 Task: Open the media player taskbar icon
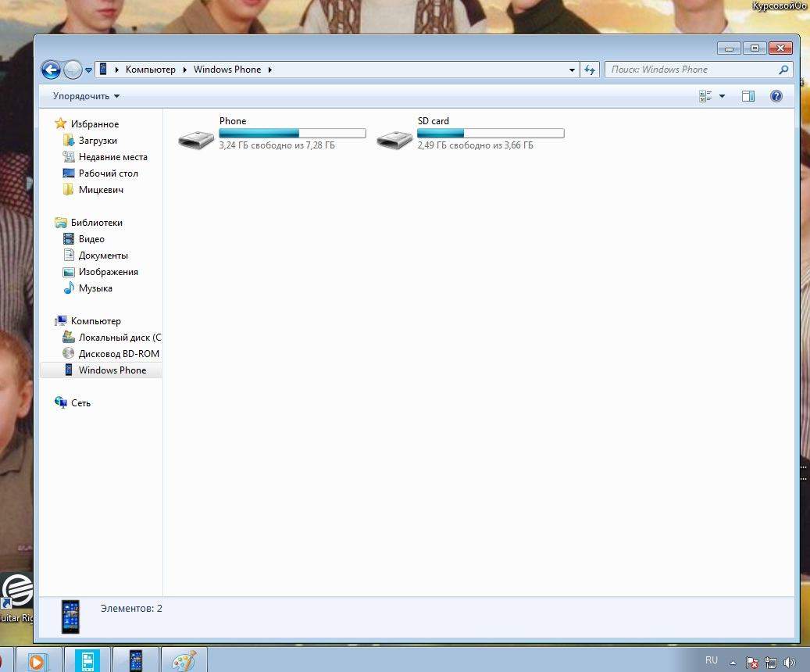(39, 659)
